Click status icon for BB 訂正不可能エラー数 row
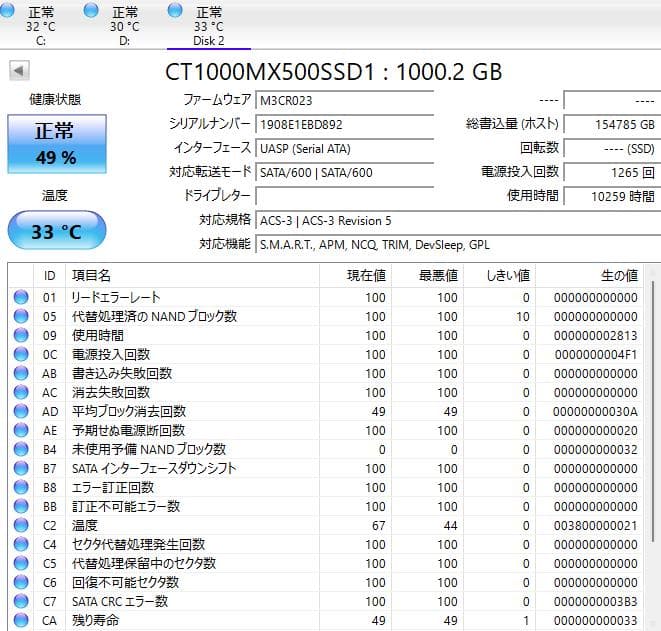Screen dimensions: 661x631 pos(21,506)
